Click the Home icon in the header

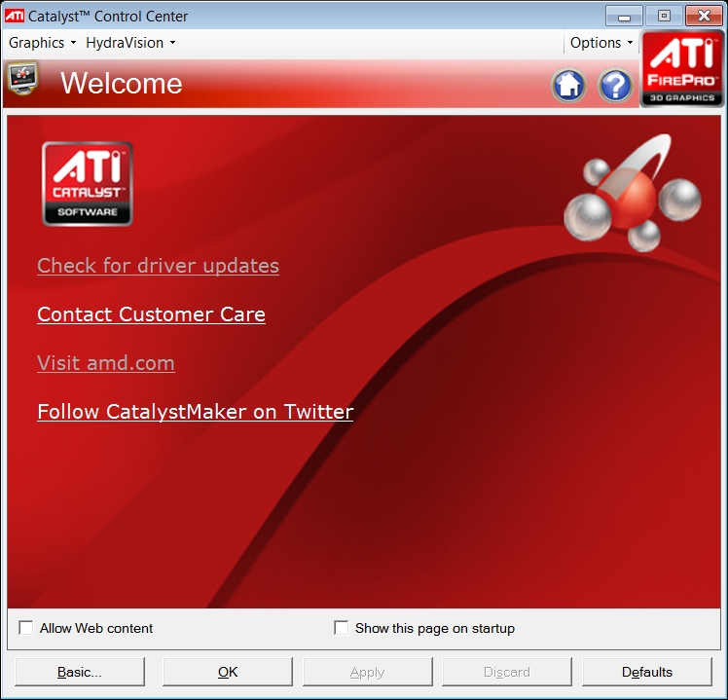tap(568, 86)
